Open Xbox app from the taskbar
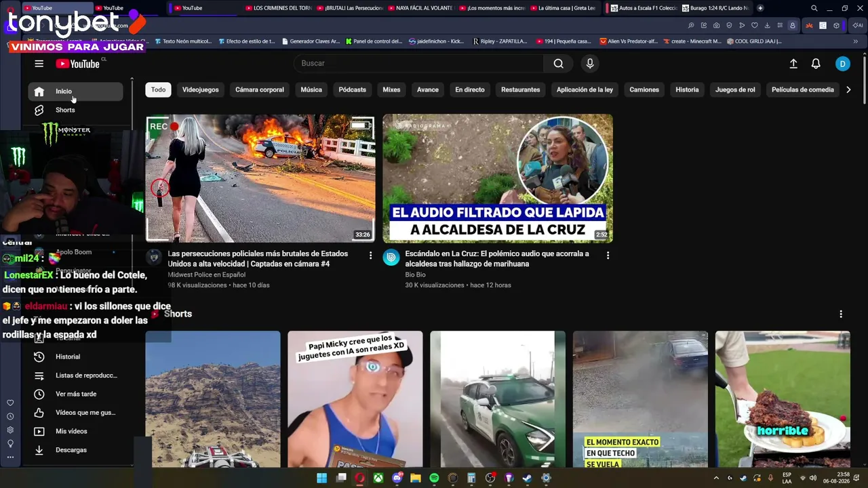Screen dimensions: 868x488 tap(378, 478)
